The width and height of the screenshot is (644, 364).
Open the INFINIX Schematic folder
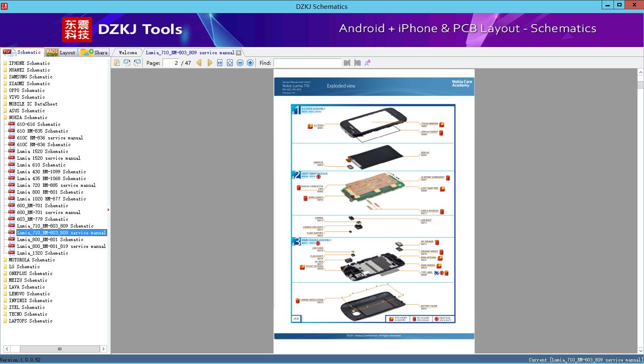click(x=30, y=300)
